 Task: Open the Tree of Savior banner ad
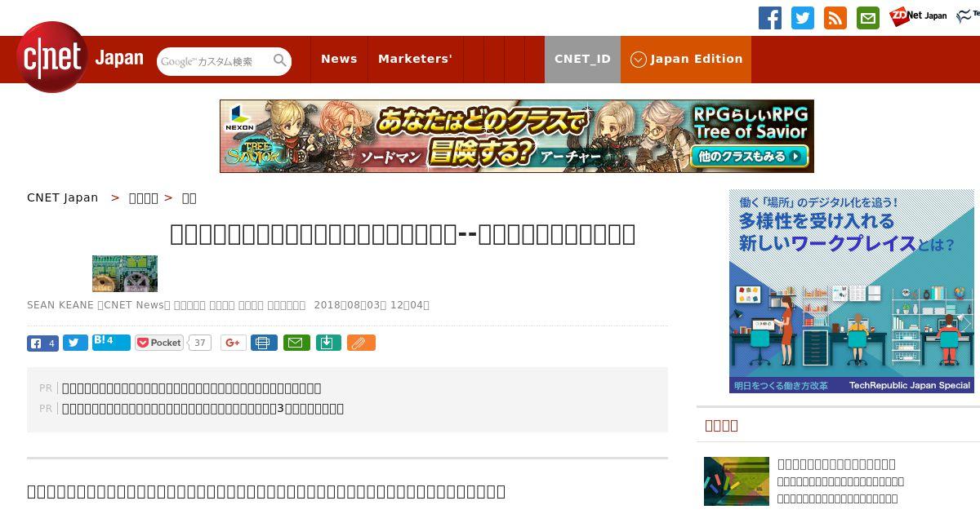(x=517, y=136)
